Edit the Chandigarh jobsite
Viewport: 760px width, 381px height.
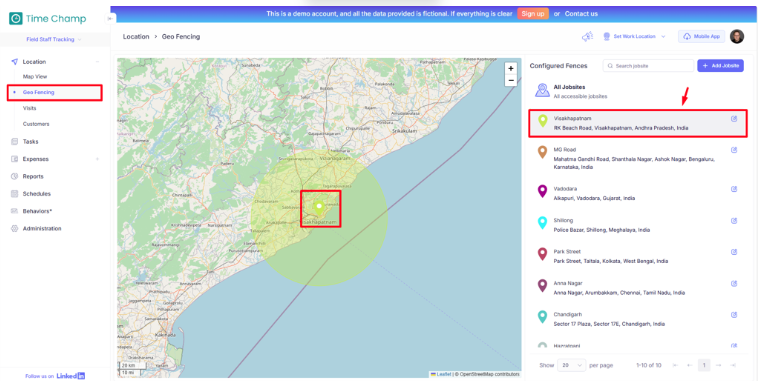coord(734,315)
